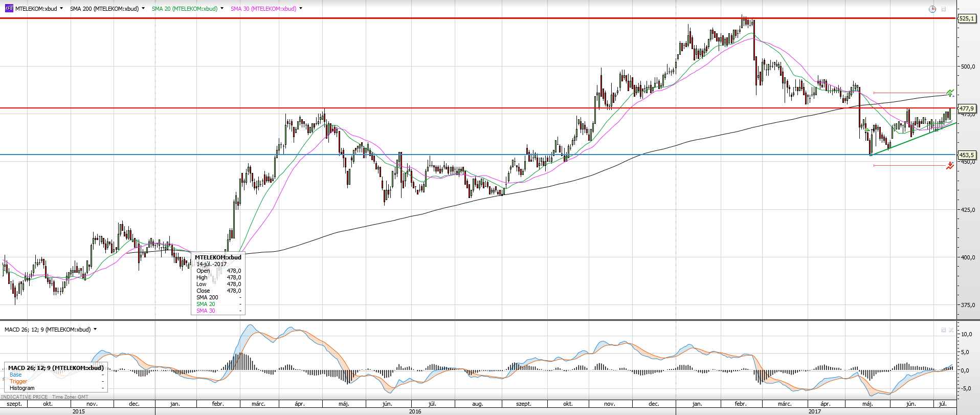Image resolution: width=980 pixels, height=415 pixels.
Task: Click the Histogram label in MACD legend
Action: (22, 388)
